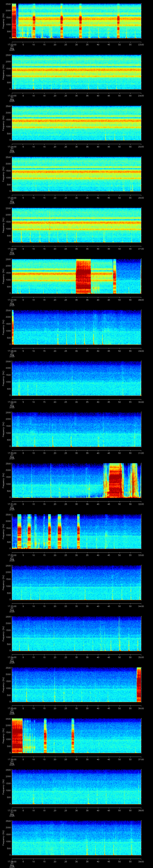153x868 pixels.
Task: Select the spectrogram starting 17:36:00
Action: [x=76, y=736]
